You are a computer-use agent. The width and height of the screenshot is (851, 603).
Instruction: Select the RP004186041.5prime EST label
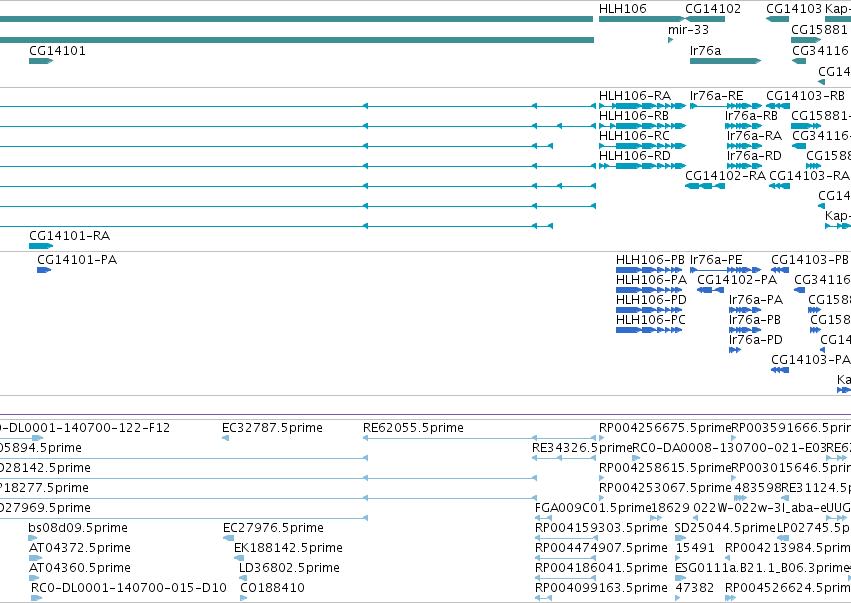[601, 568]
